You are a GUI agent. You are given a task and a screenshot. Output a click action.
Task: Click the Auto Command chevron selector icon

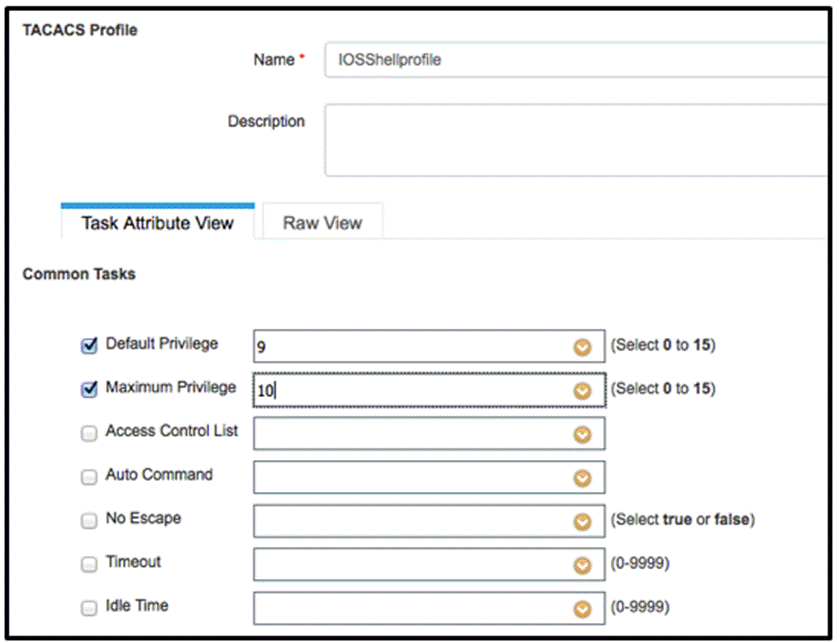point(582,477)
